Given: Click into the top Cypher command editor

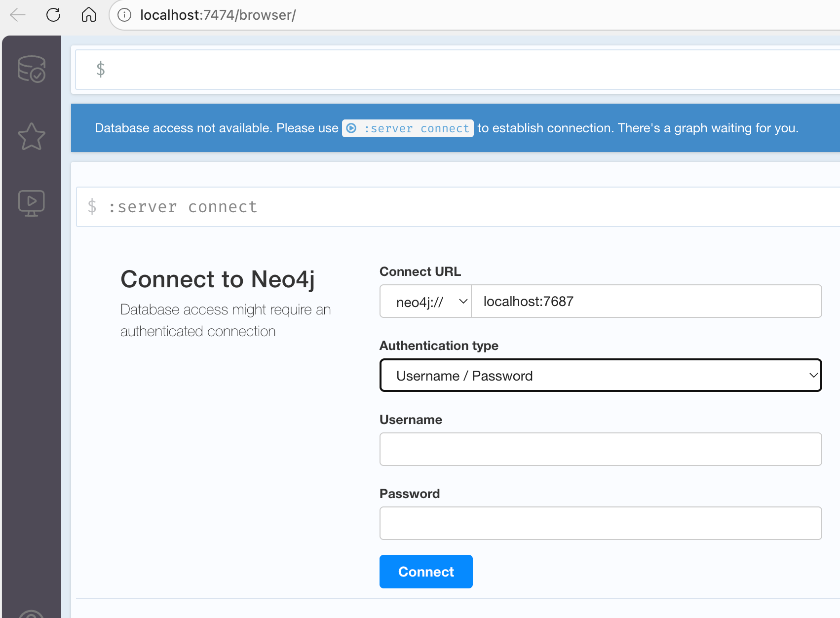Looking at the screenshot, I should tap(458, 70).
